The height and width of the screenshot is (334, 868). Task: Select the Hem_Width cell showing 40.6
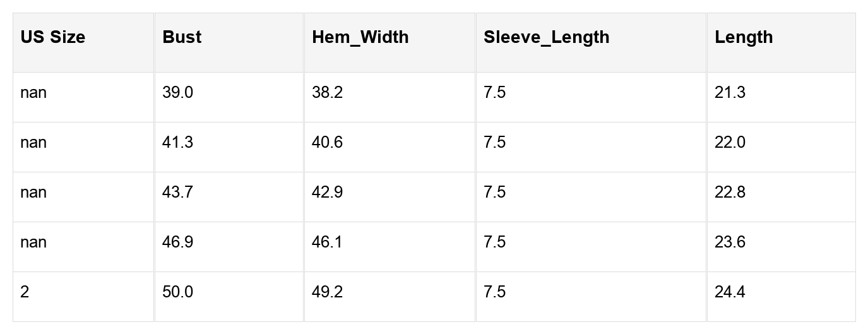pos(328,143)
